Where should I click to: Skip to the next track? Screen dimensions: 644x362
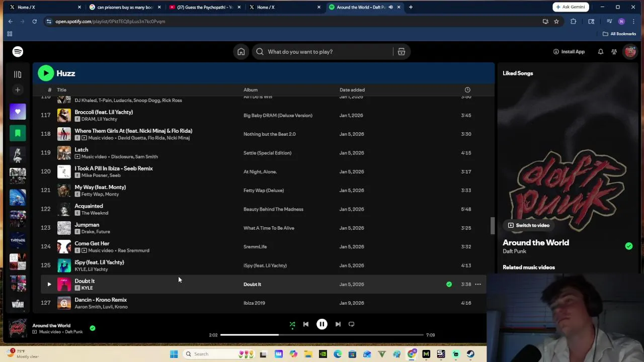(x=338, y=324)
